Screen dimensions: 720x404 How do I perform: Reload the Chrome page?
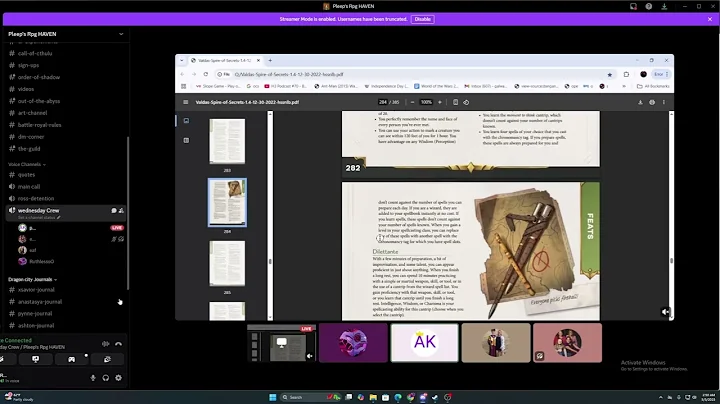point(206,74)
